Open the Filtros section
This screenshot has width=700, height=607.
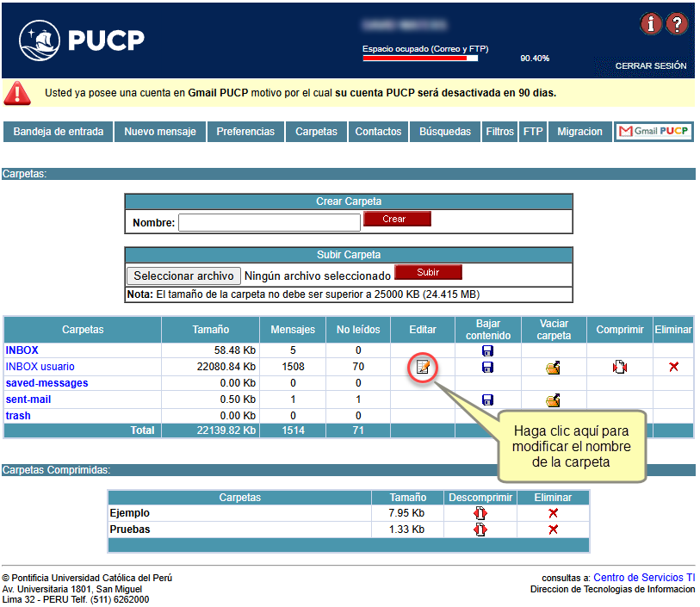pos(499,132)
